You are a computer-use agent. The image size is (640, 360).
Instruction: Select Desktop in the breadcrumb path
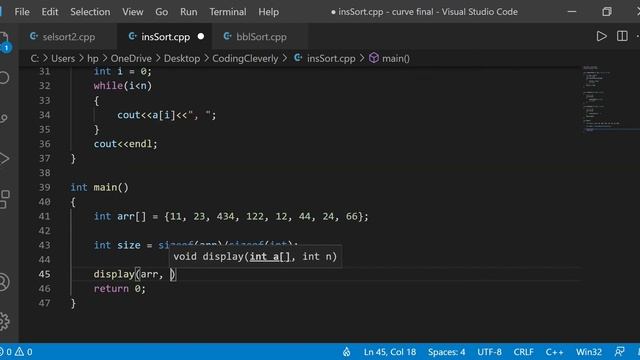(x=182, y=58)
